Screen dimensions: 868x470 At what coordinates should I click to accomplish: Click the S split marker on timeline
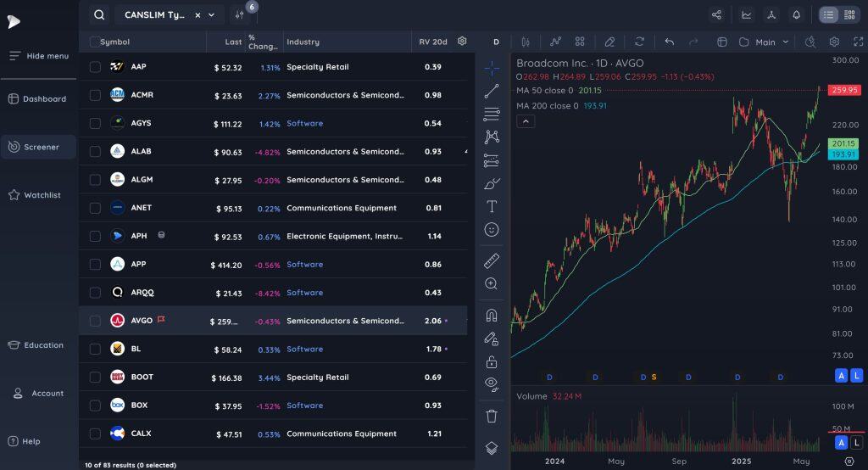(654, 377)
